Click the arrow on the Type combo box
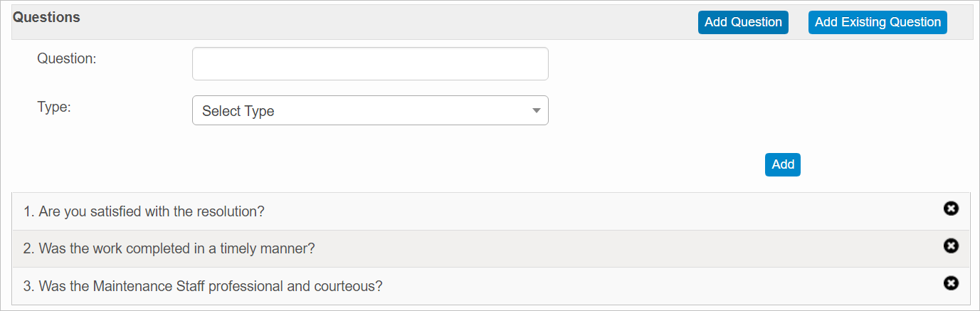The height and width of the screenshot is (311, 980). pos(537,111)
